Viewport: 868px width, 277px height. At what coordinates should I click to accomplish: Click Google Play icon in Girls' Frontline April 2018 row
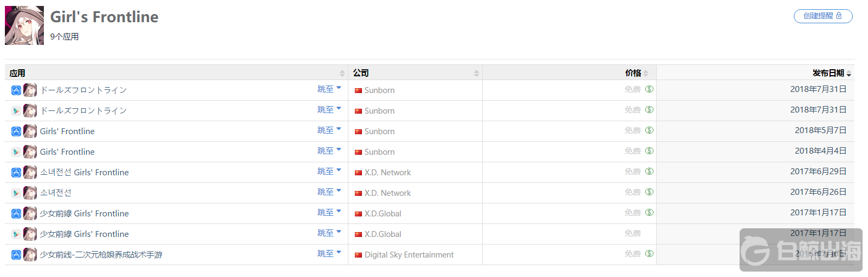pyautogui.click(x=16, y=152)
